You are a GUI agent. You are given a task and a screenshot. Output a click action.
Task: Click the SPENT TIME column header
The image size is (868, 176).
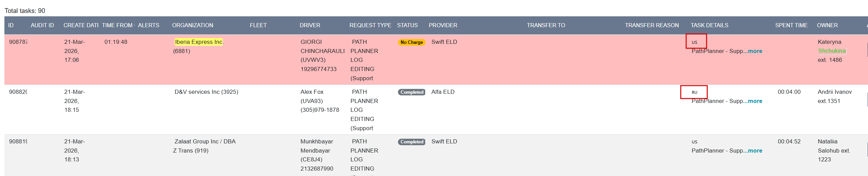(x=791, y=25)
